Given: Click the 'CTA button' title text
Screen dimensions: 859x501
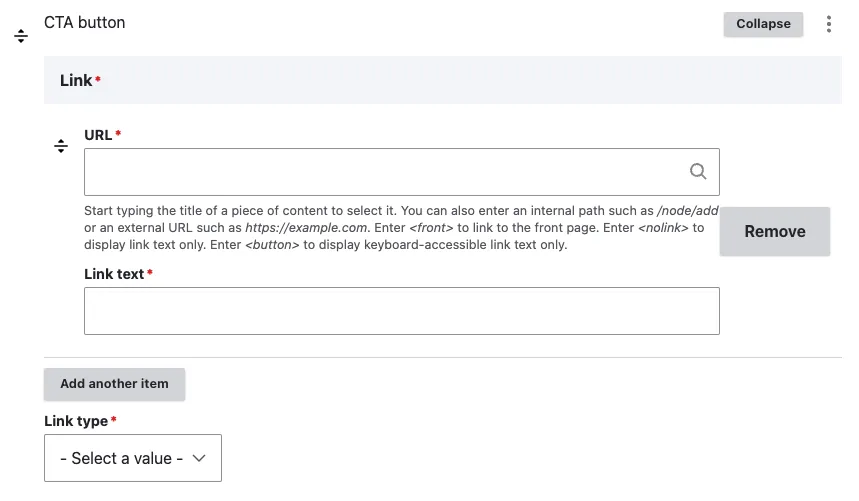Looking at the screenshot, I should pos(85,22).
